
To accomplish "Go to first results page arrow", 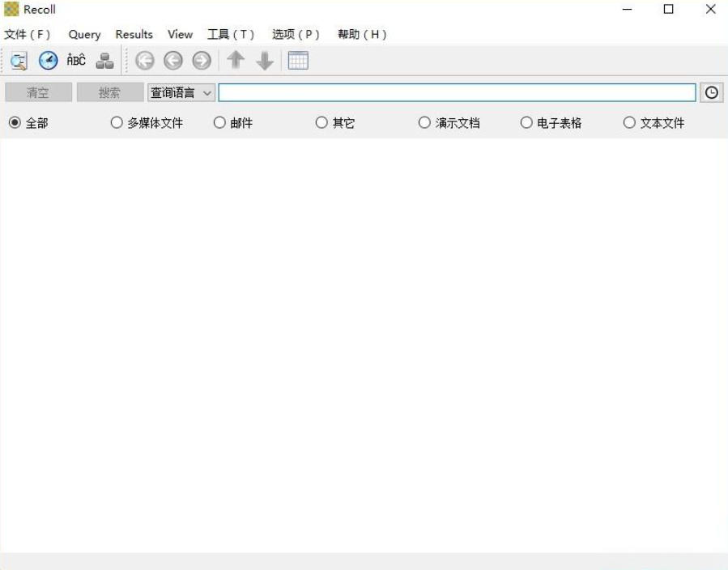I will 145,61.
